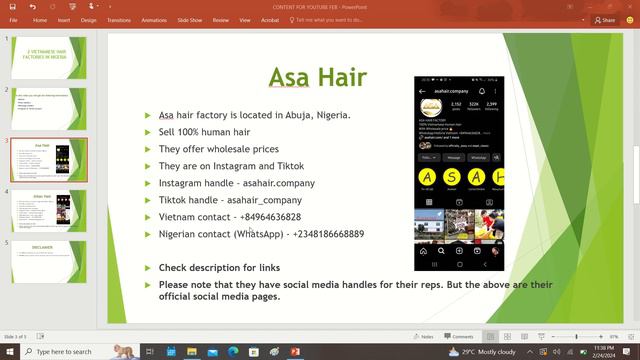The width and height of the screenshot is (640, 360).
Task: Select slide 2 thumbnail in the panel
Action: point(49,109)
